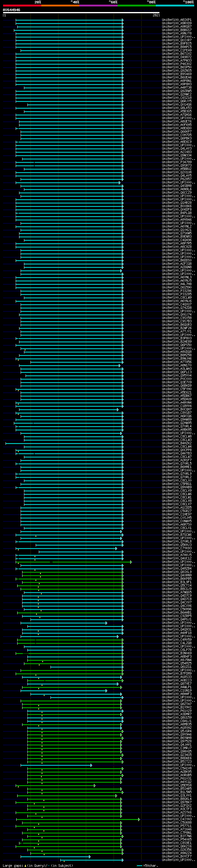Click the UniRef100_C9SX58 hit label
Viewport: 197px width, 868px height.
(177, 318)
